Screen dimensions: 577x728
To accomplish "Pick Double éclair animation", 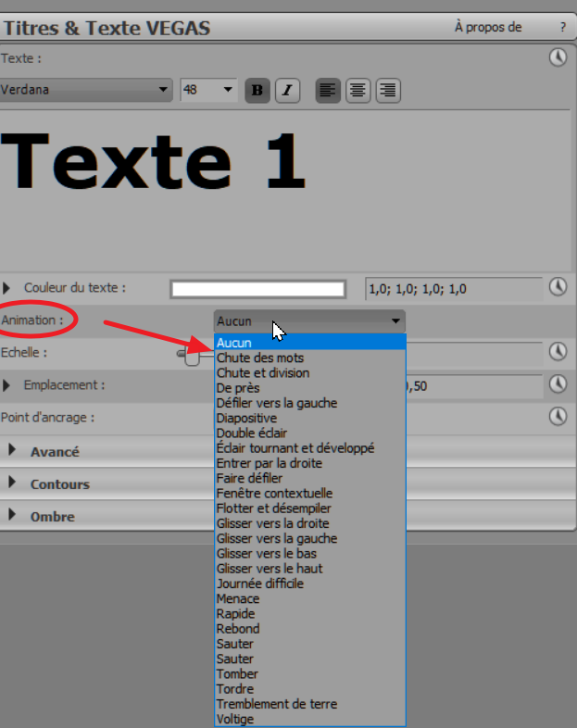I will (310, 433).
